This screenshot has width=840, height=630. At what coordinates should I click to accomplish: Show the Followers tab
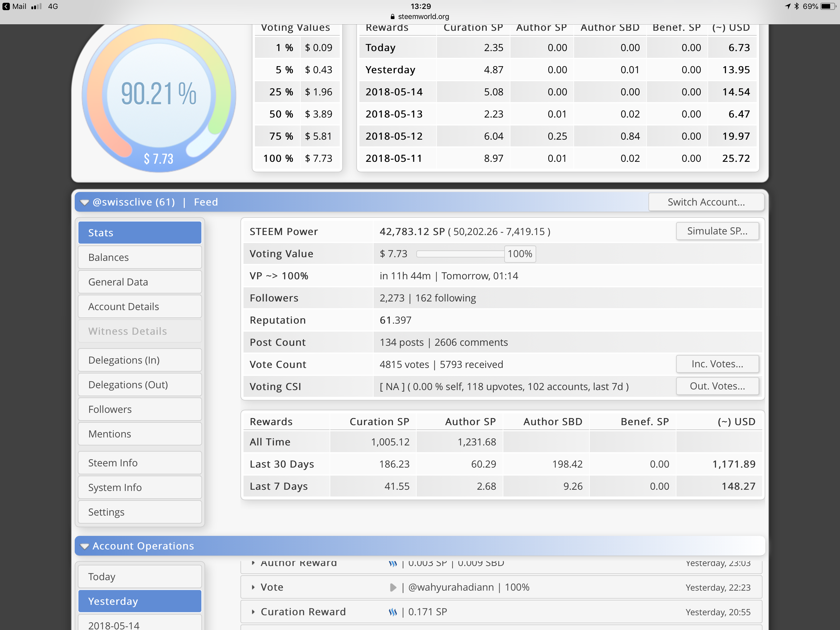(x=140, y=409)
